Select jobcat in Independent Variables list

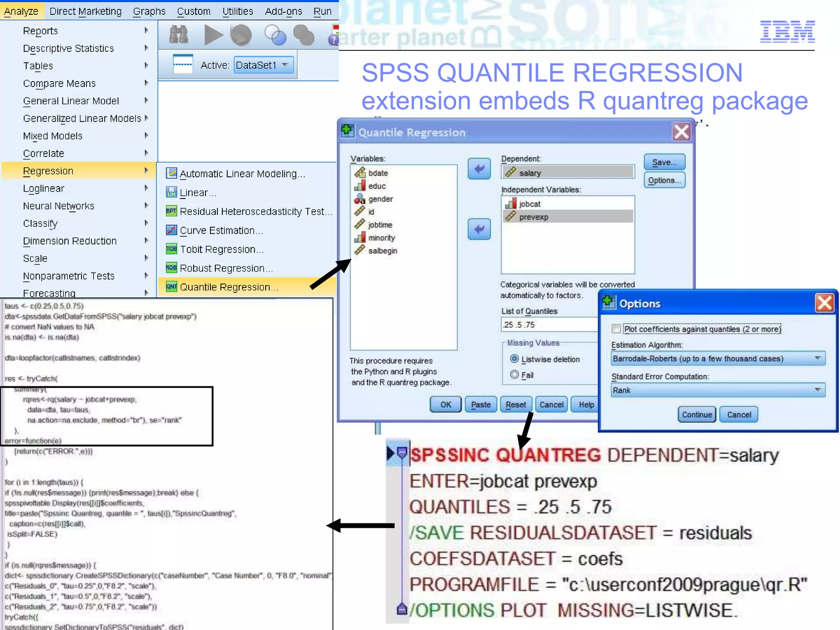click(568, 204)
